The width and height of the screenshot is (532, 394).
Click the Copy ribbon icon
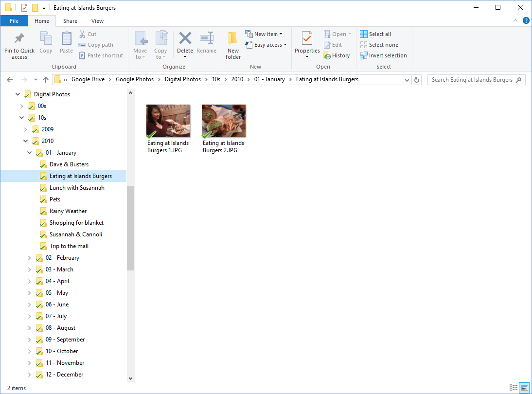pyautogui.click(x=46, y=38)
